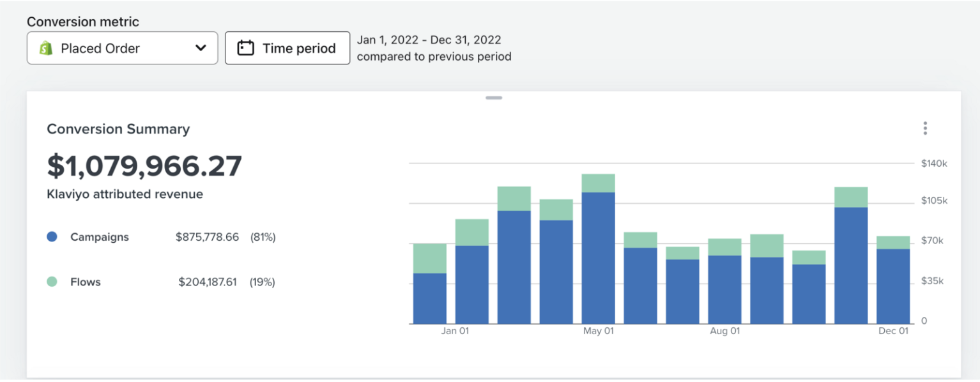Click the Campaigns legend label
Image resolution: width=980 pixels, height=382 pixels.
point(99,236)
